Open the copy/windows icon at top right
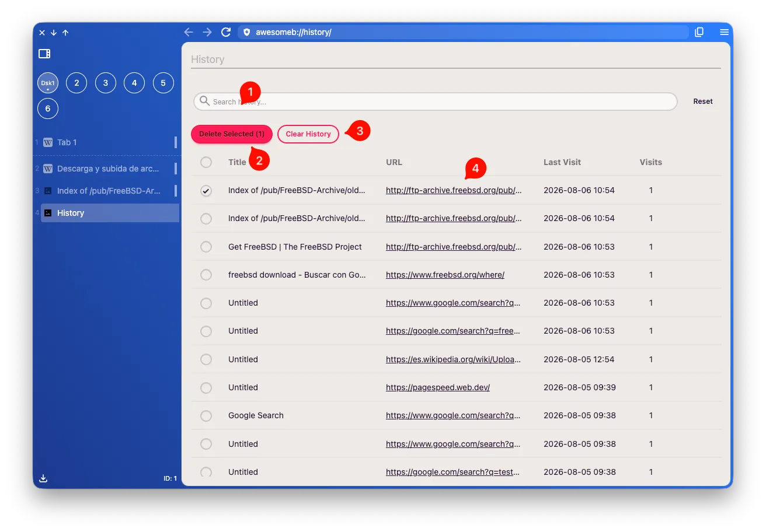Screen dimensions: 766x532 coord(699,32)
